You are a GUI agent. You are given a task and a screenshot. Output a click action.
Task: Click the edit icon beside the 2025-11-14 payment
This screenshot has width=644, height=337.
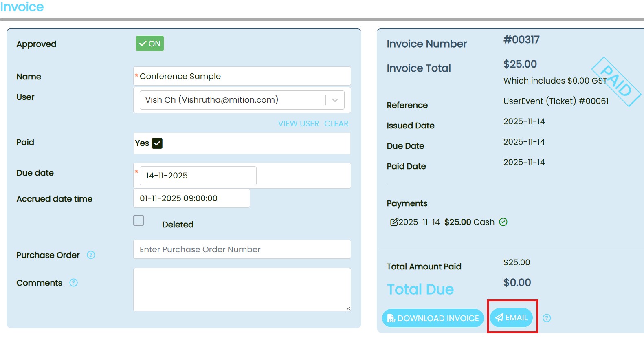(394, 222)
